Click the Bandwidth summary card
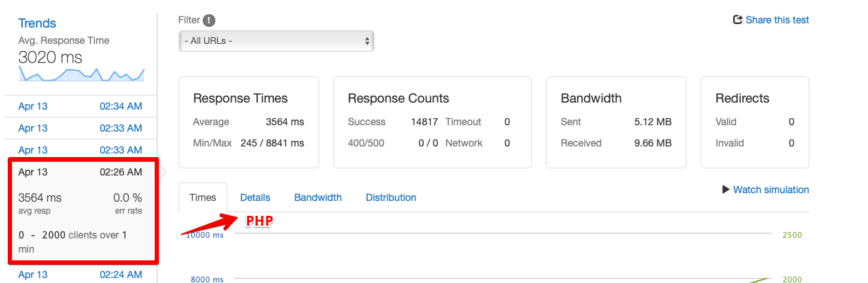 pyautogui.click(x=616, y=122)
